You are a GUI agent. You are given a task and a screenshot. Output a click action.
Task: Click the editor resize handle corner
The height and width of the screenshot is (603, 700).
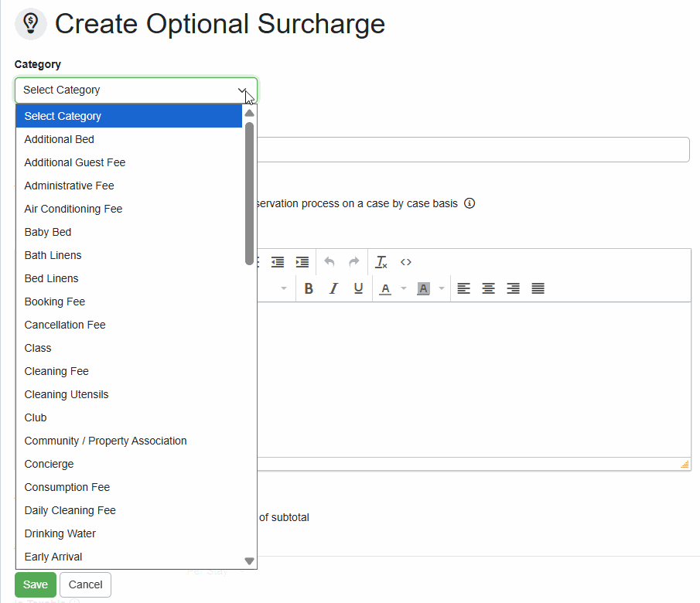coord(685,464)
